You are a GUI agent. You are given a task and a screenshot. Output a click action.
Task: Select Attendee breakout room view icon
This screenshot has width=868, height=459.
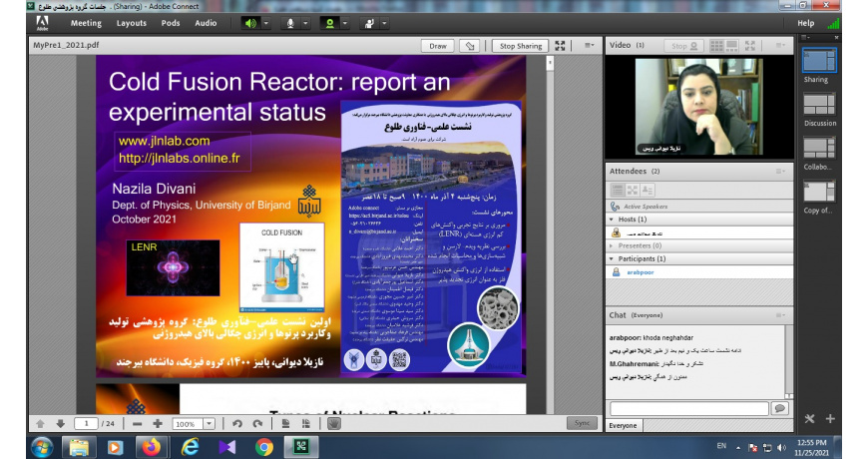[x=633, y=190]
